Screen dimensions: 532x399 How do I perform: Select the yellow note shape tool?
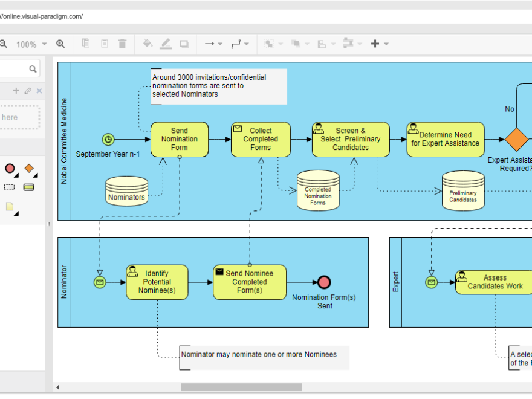click(10, 206)
